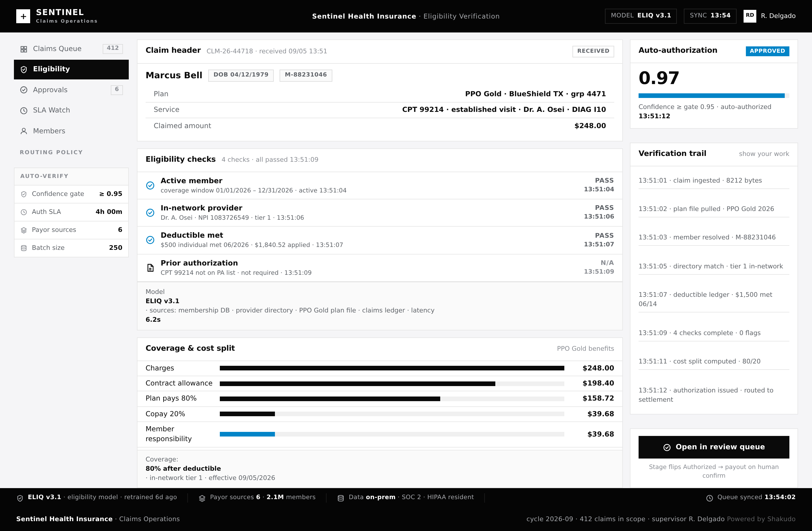This screenshot has height=531, width=812.
Task: Click the Confidence gate policy row
Action: 71,194
